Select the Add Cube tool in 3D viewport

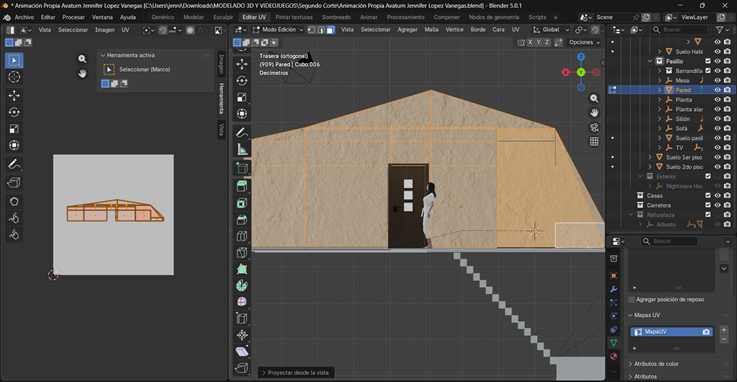pyautogui.click(x=242, y=168)
